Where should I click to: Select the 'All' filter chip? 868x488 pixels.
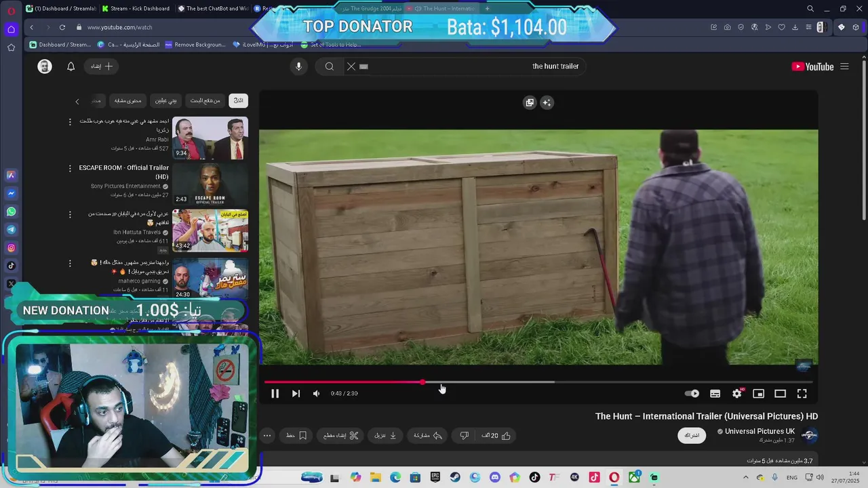click(238, 100)
